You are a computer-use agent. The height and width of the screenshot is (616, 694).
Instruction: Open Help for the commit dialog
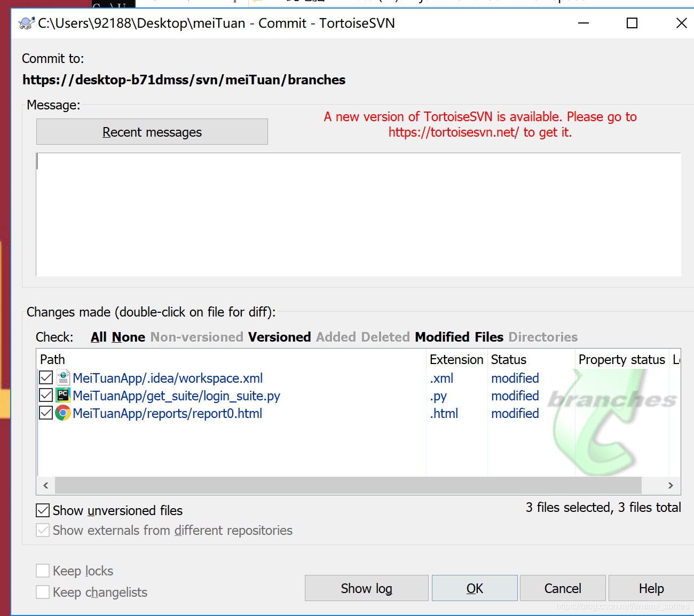(651, 588)
